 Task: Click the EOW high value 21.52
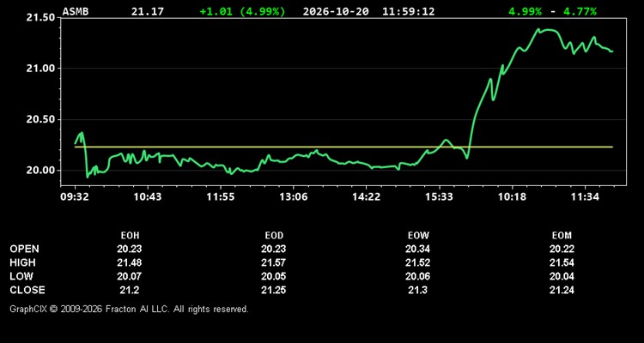pyautogui.click(x=417, y=262)
